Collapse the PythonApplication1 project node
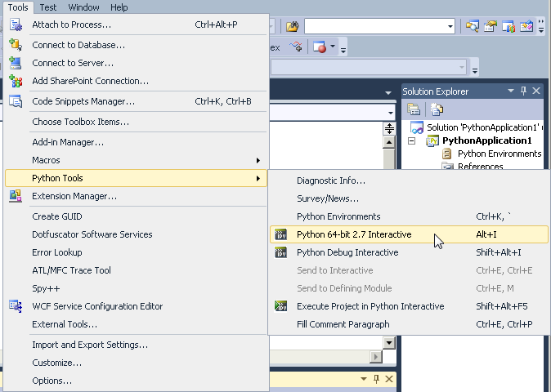The width and height of the screenshot is (551, 392). (x=411, y=140)
